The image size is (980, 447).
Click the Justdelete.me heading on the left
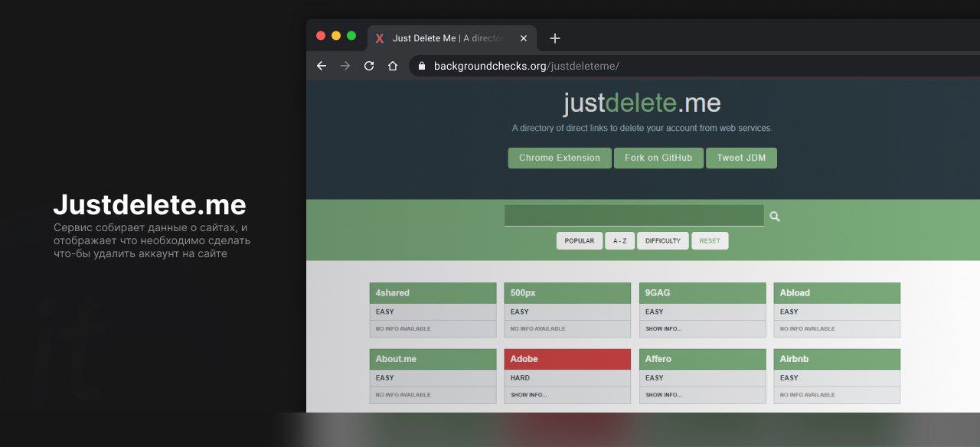149,204
